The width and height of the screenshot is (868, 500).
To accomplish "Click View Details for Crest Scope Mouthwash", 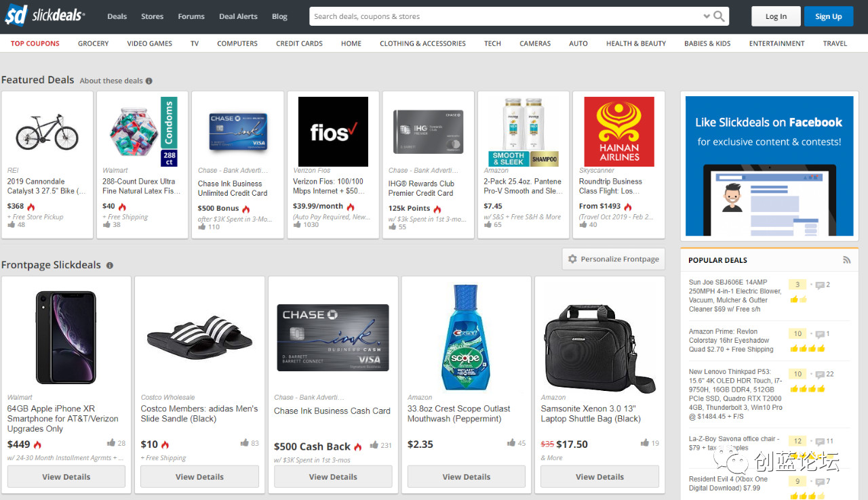I will 466,476.
